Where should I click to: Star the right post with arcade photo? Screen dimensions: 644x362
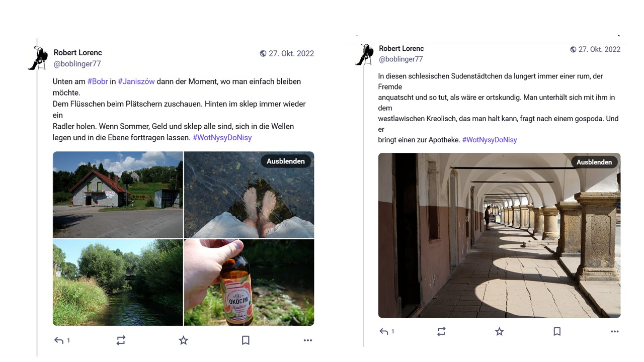(x=499, y=331)
